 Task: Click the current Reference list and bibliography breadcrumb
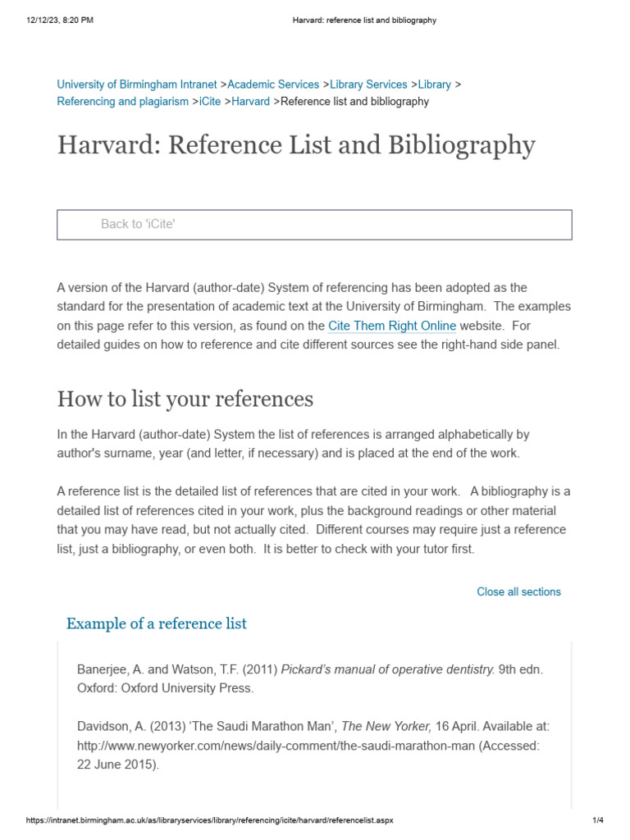point(354,102)
